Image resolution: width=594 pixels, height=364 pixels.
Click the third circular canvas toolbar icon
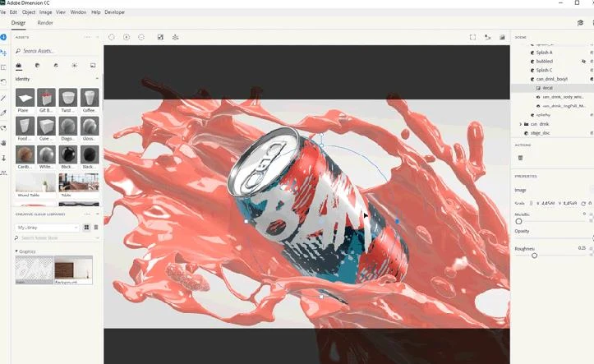141,37
